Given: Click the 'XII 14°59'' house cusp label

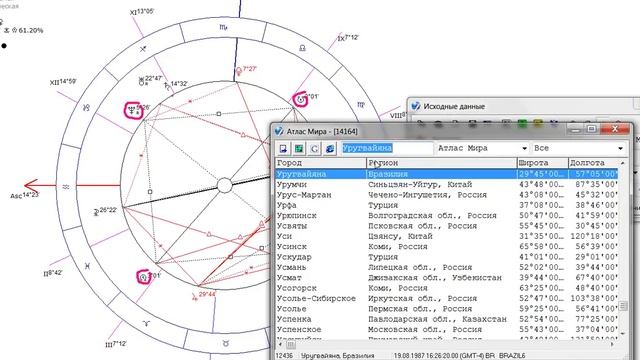Looking at the screenshot, I should (63, 82).
